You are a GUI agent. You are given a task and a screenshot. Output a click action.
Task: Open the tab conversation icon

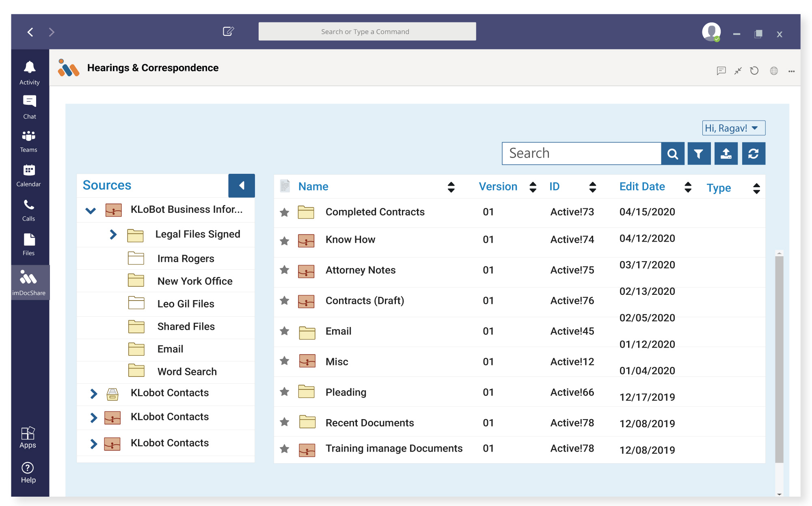(721, 71)
